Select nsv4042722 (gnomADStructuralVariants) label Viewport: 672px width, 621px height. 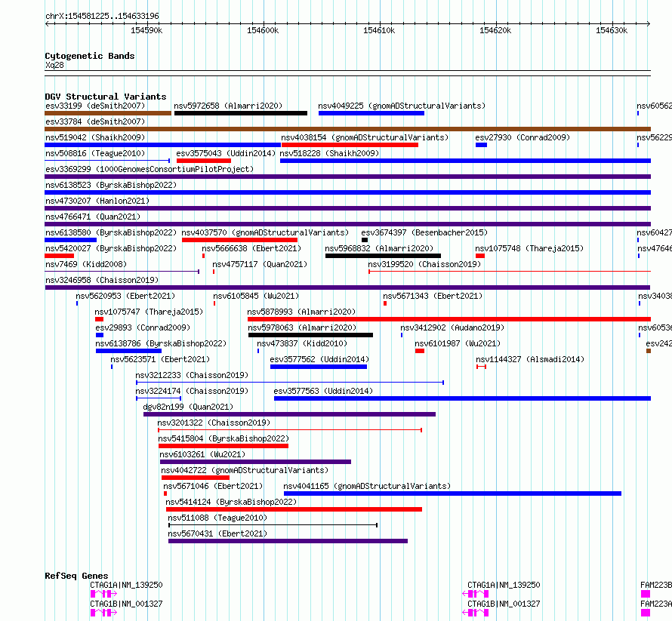[x=245, y=470]
